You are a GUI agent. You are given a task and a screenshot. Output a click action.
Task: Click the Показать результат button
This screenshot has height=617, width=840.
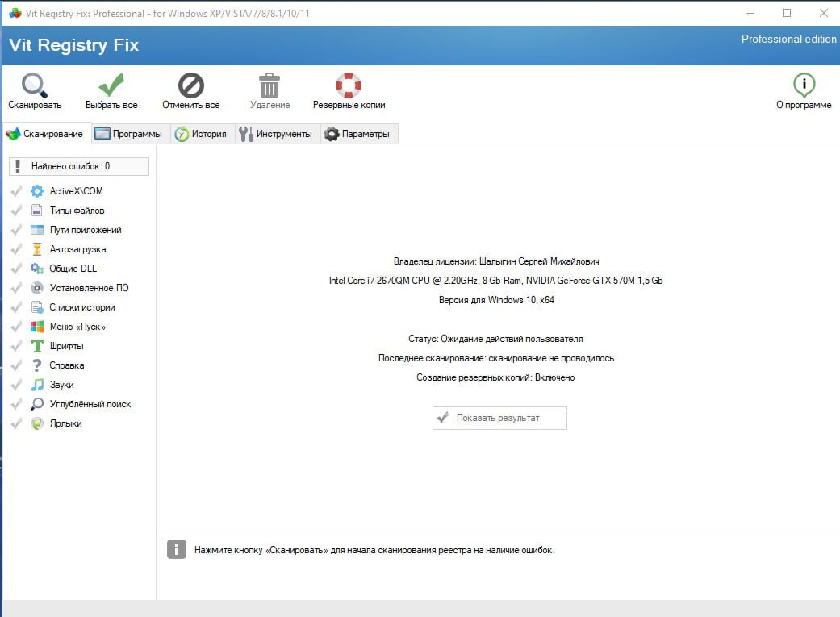499,418
